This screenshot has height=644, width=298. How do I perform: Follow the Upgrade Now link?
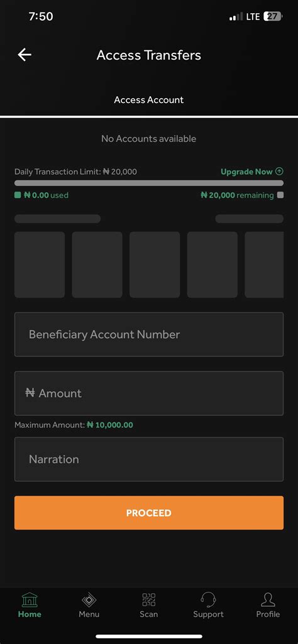(246, 172)
